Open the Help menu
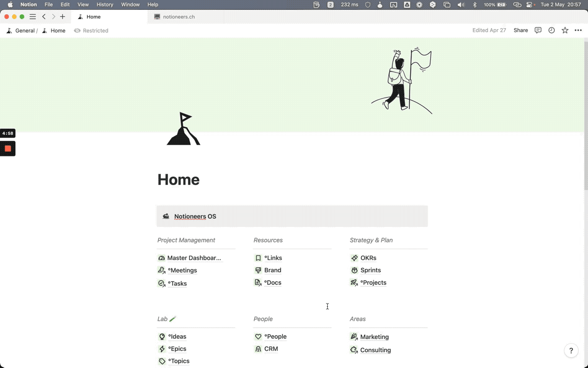This screenshot has height=368, width=588. tap(153, 5)
